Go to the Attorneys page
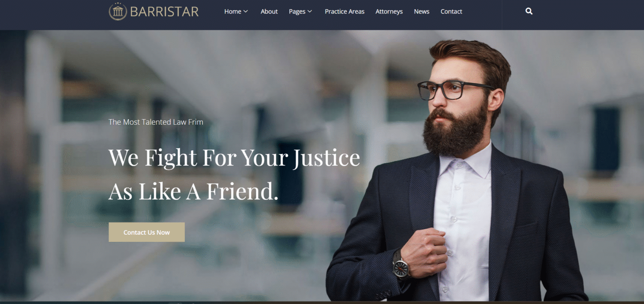644x304 pixels. coord(389,11)
